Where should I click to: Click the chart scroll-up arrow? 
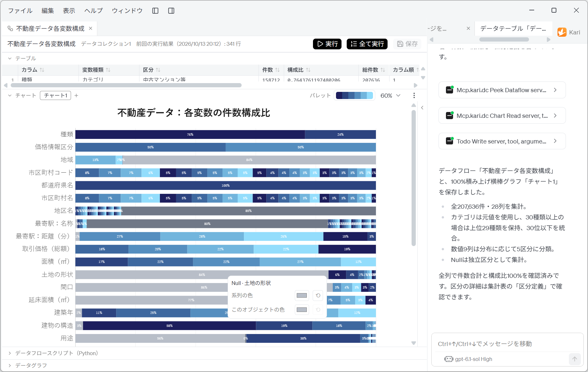[x=414, y=105]
